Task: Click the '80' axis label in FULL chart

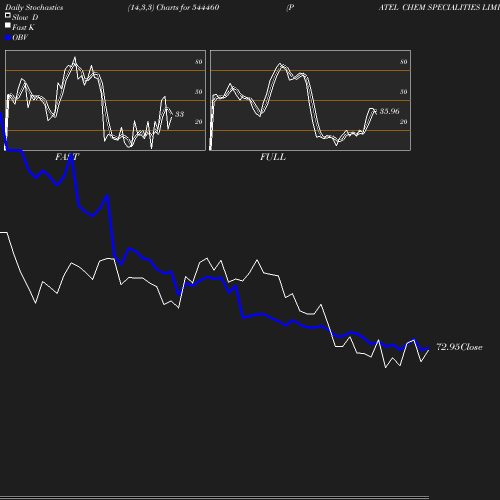Action: tap(403, 62)
